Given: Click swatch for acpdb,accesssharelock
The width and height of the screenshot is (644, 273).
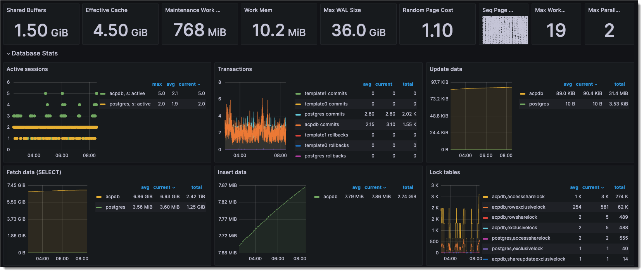Looking at the screenshot, I should pos(485,197).
